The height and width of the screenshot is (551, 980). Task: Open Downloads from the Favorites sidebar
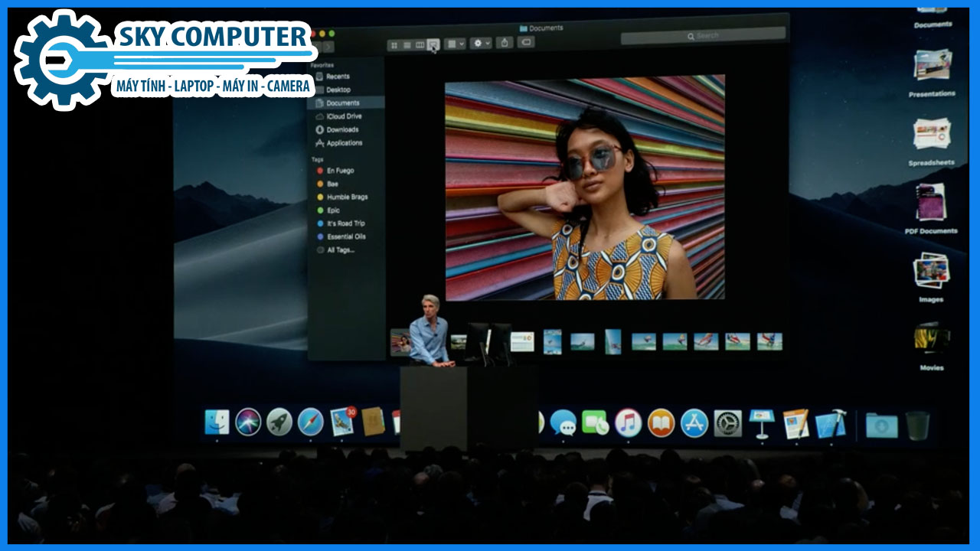(x=342, y=129)
